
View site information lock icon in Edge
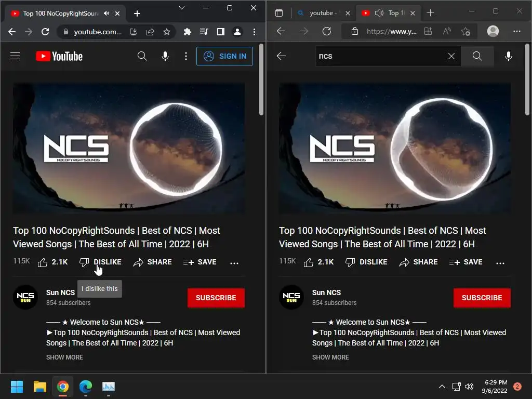[354, 32]
